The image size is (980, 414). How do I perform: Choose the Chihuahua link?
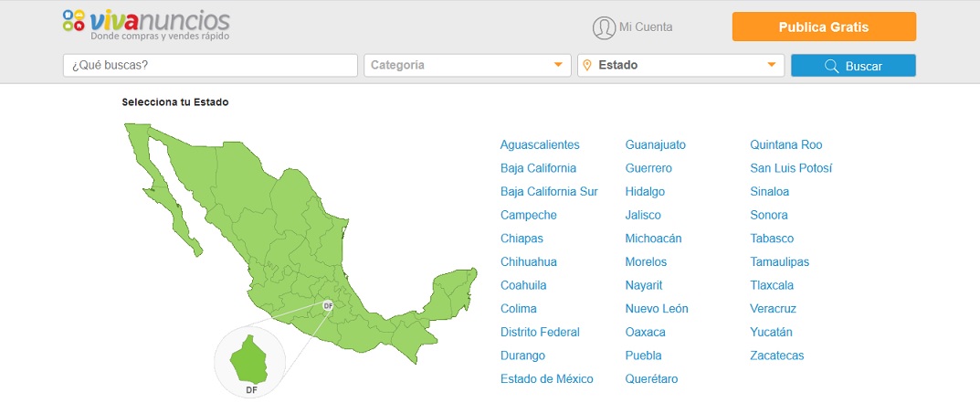(528, 262)
